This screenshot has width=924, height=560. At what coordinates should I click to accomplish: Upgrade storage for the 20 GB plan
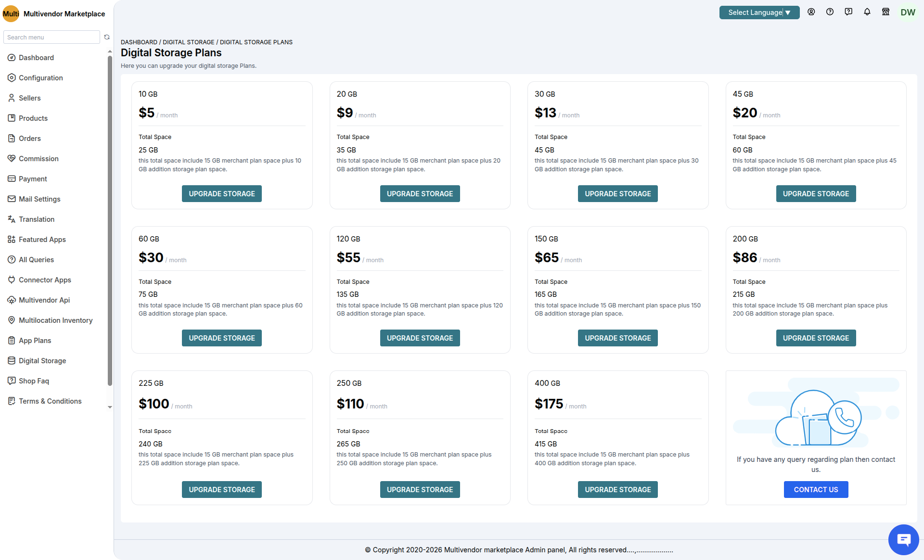pyautogui.click(x=420, y=193)
